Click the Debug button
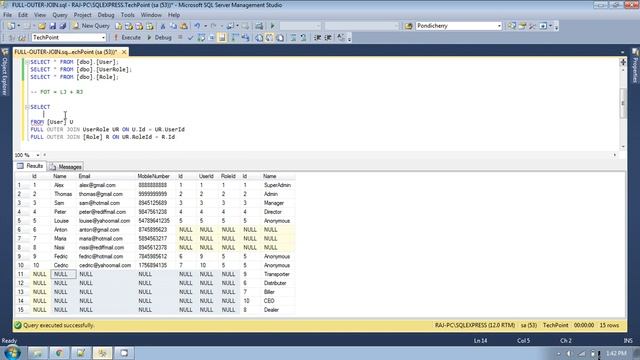The width and height of the screenshot is (640, 360). [x=159, y=38]
